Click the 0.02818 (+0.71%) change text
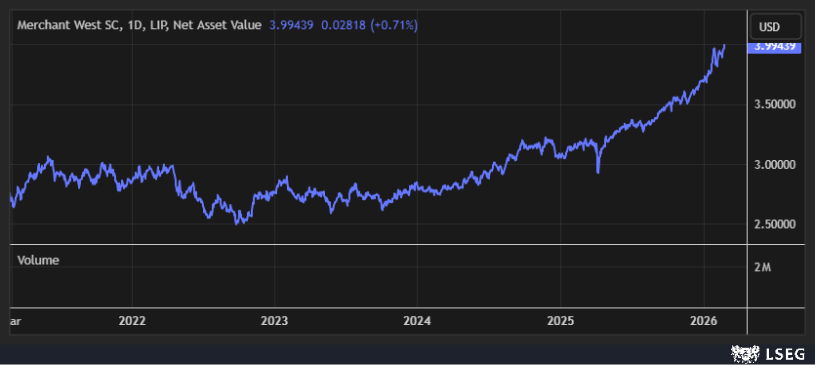The height and width of the screenshot is (365, 815). 370,25
